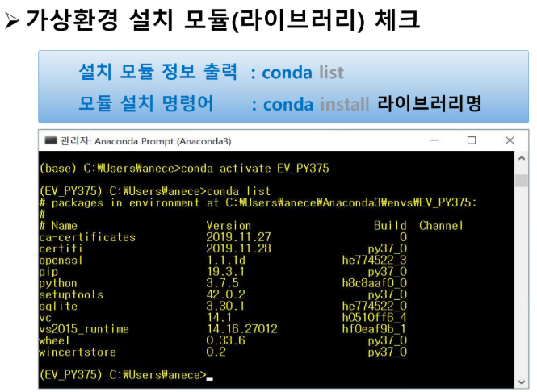Click wincertstore build 'py37_0'
The width and height of the screenshot is (537, 392).
click(x=388, y=352)
